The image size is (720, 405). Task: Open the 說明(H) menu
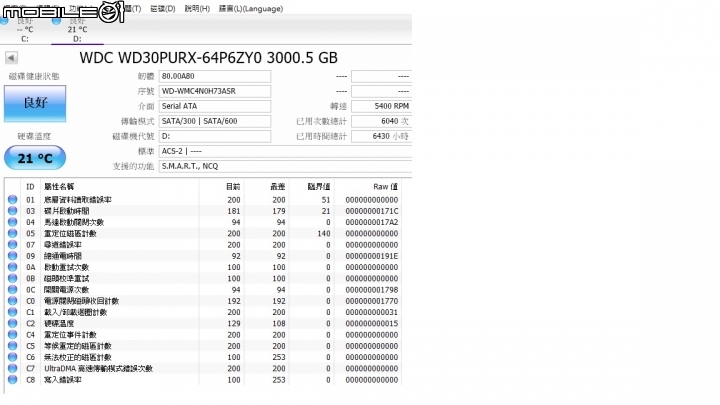197,9
